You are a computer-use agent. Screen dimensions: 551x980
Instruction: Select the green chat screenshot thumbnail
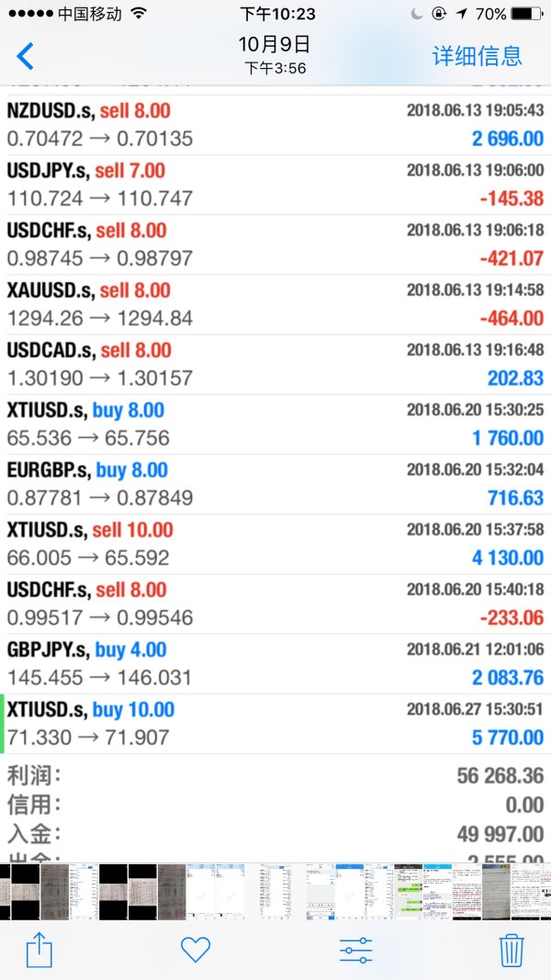click(409, 891)
